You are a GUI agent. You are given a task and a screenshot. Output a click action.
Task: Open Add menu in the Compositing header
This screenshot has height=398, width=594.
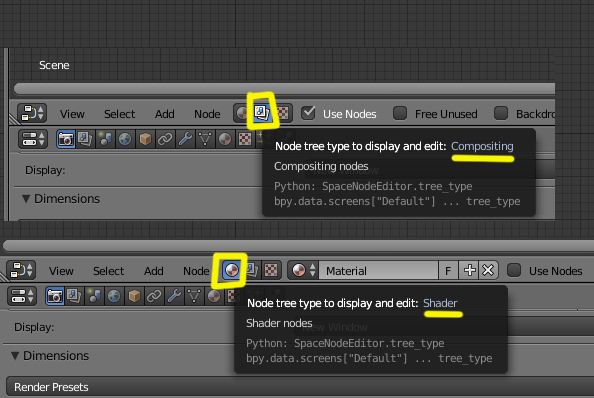tap(164, 114)
